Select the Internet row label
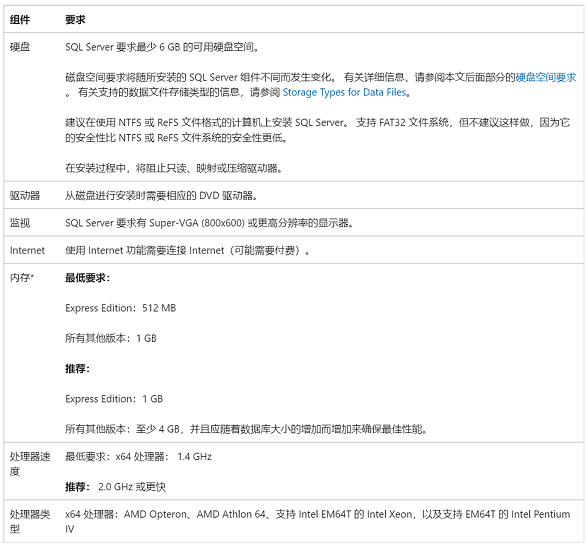The image size is (588, 546). [27, 250]
